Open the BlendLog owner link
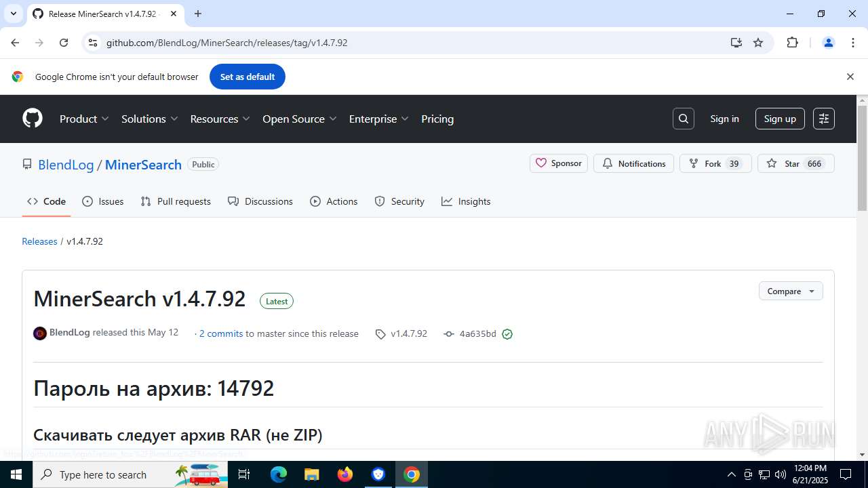 [66, 165]
